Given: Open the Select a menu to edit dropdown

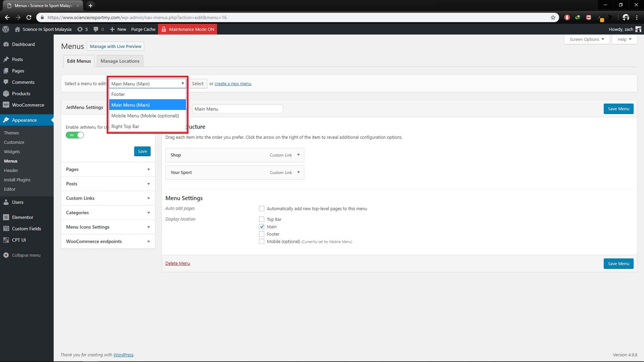Looking at the screenshot, I should point(148,83).
